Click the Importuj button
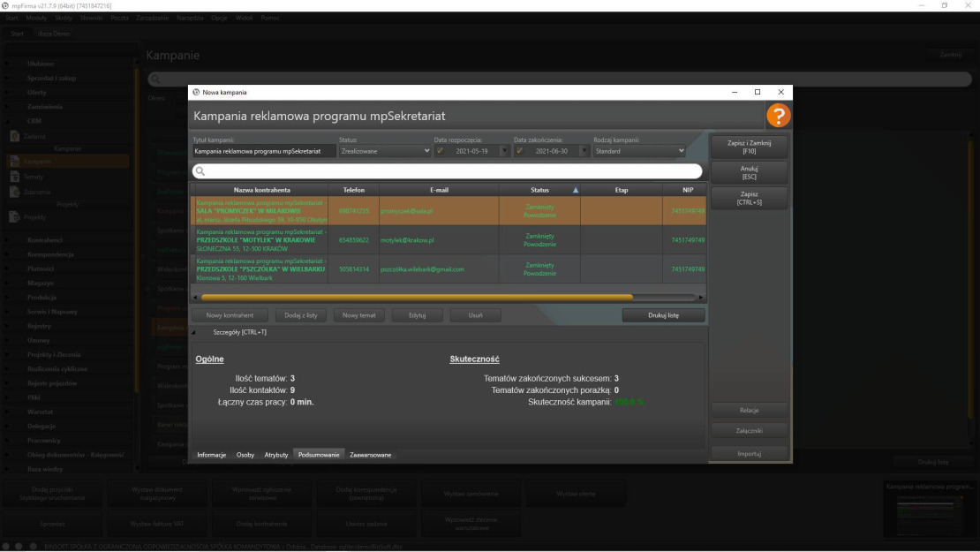This screenshot has width=980, height=552. point(749,454)
